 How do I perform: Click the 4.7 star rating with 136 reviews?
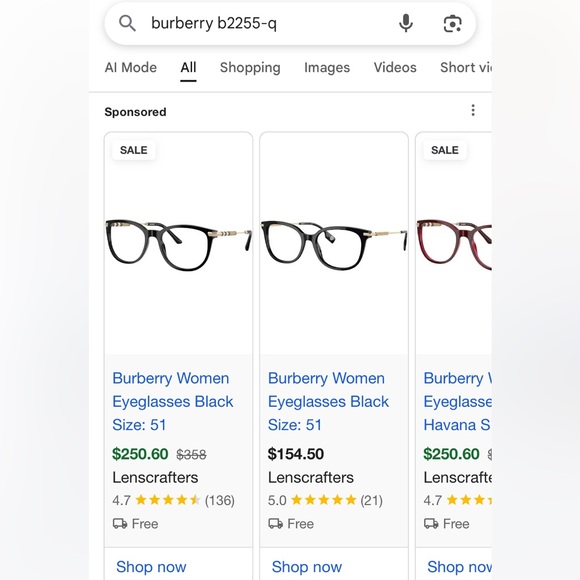coord(173,500)
